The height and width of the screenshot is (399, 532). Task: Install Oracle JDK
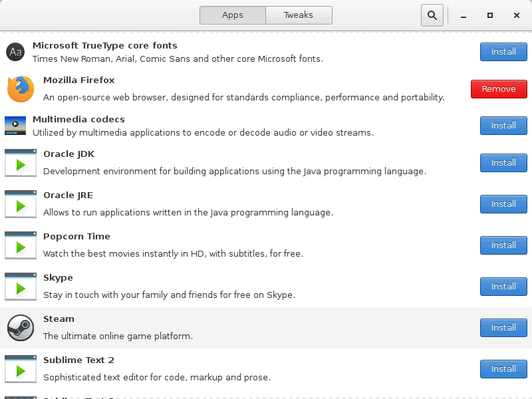[x=503, y=163]
